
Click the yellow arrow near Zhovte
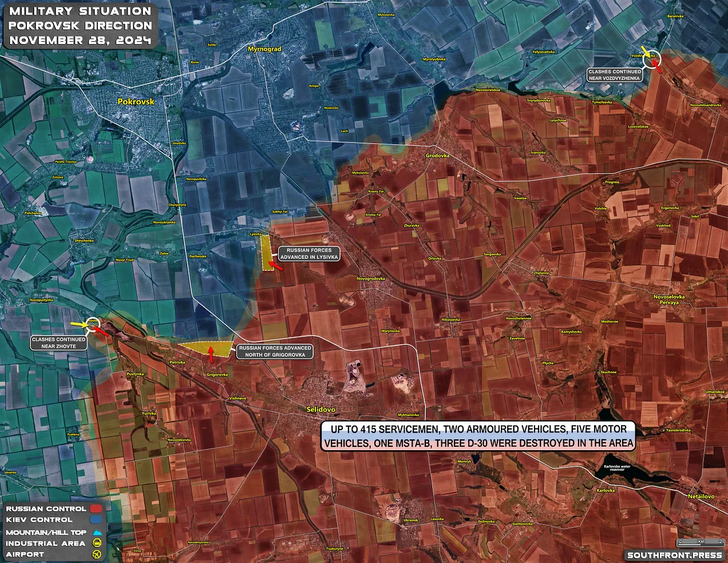[78, 324]
